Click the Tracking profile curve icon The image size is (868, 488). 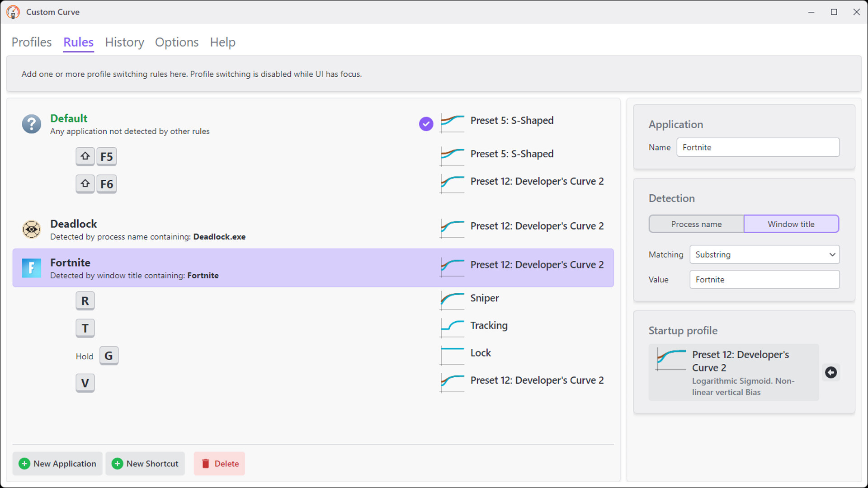pos(451,328)
